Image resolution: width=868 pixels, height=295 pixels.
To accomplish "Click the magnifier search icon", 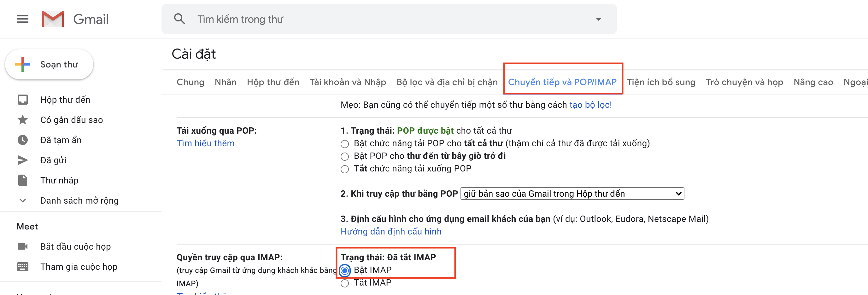I will pyautogui.click(x=179, y=19).
